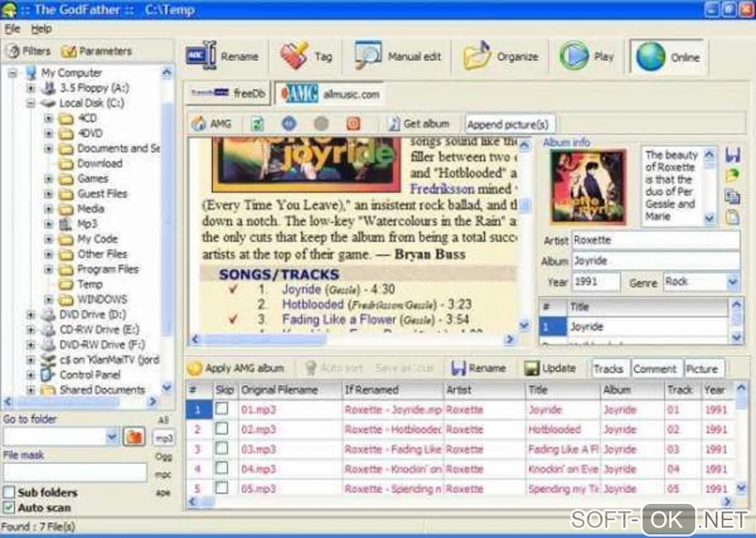
Task: Select the All file type filter
Action: [x=164, y=420]
